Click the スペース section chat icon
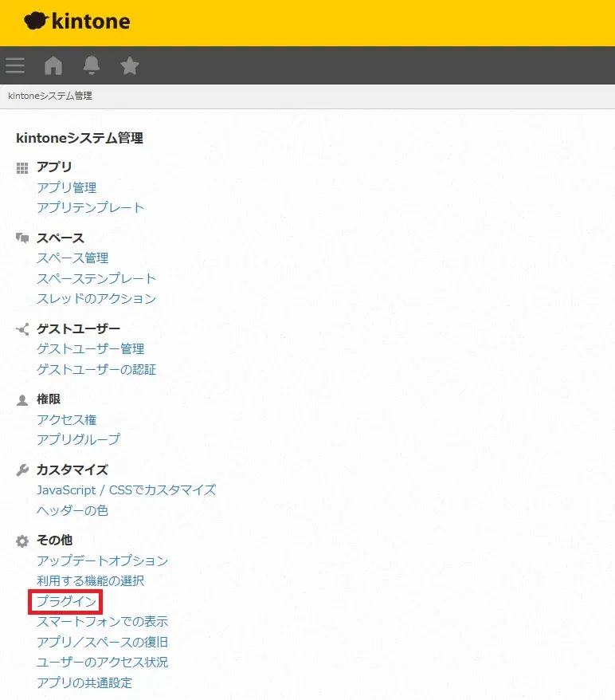This screenshot has width=615, height=700. point(22,238)
